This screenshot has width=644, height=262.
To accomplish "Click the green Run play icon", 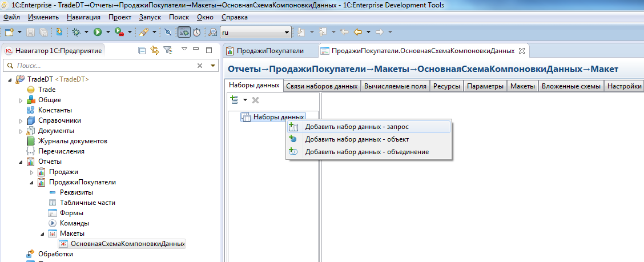I will pyautogui.click(x=98, y=32).
